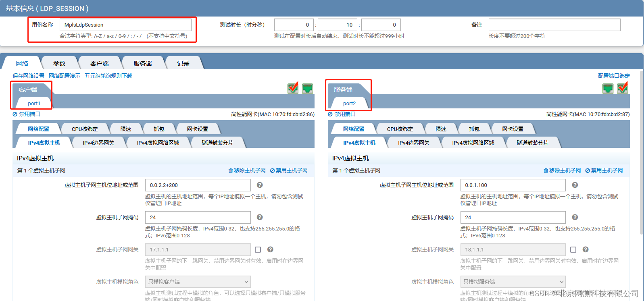Screen dimensions: 644x301
Task: Click client 移除主机子网 link
Action: pyautogui.click(x=247, y=170)
